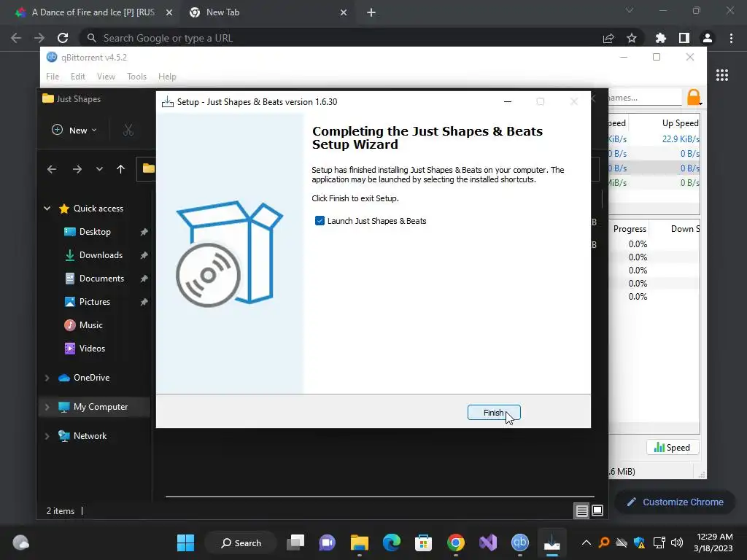Collapse Quick access tree node
Image resolution: width=747 pixels, height=560 pixels.
click(47, 208)
